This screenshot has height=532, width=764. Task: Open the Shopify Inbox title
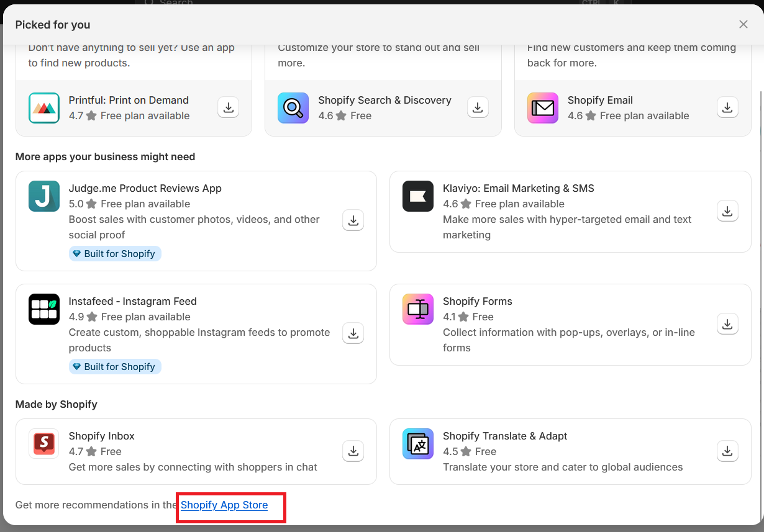pos(102,436)
